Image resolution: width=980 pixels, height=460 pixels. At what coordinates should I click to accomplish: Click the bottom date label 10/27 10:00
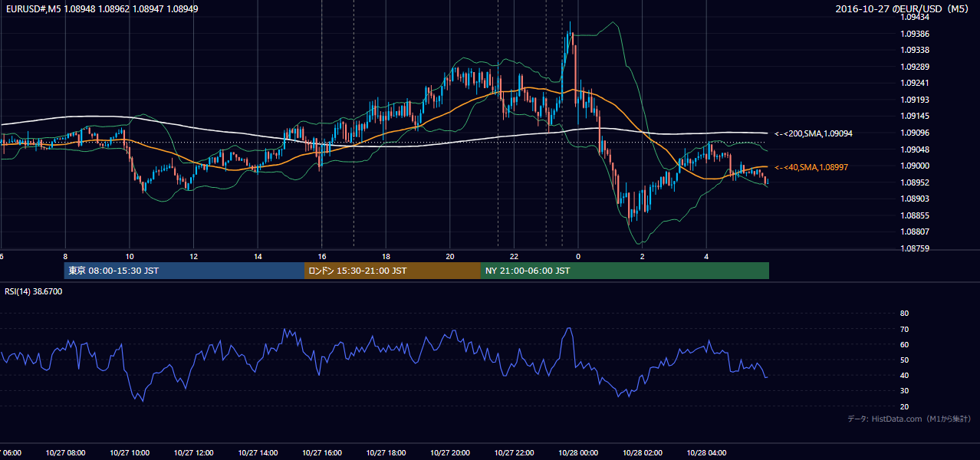pyautogui.click(x=129, y=453)
